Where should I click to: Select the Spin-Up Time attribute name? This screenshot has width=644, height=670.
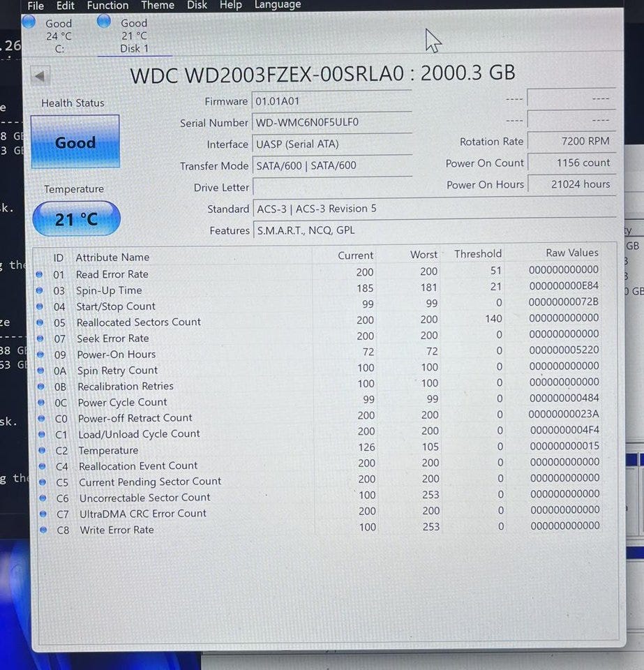(109, 290)
